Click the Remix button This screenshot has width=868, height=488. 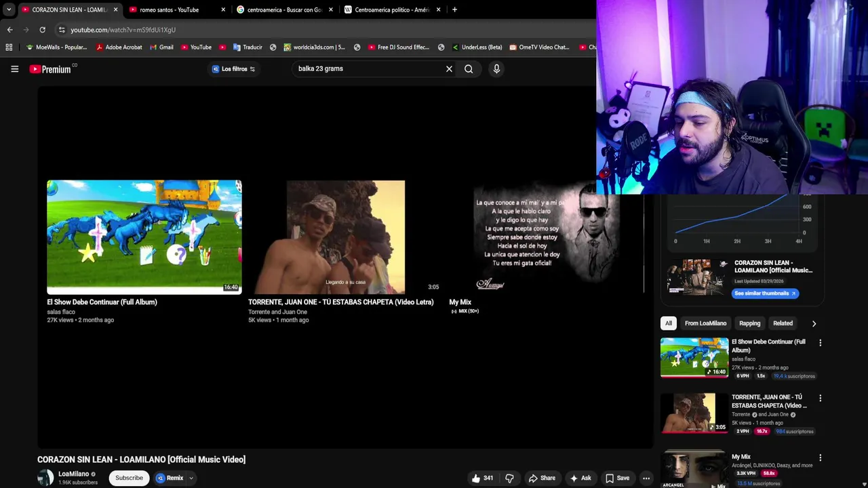[x=170, y=478]
